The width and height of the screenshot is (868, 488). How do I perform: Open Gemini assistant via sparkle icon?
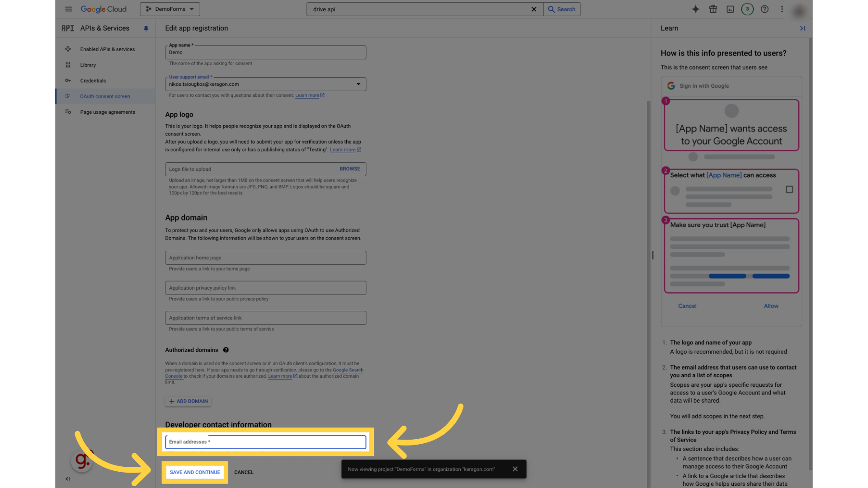pos(696,9)
